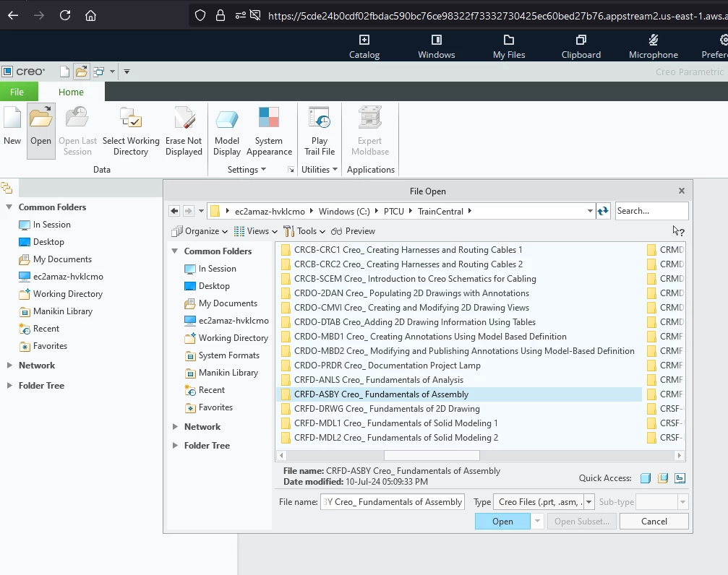Image resolution: width=728 pixels, height=575 pixels.
Task: Click Play Trail File icon
Action: pos(320,117)
